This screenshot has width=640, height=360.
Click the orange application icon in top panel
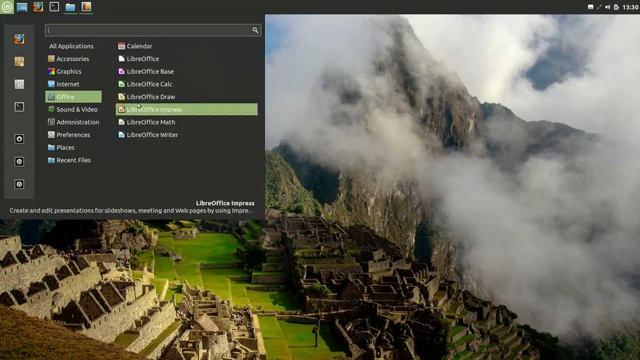click(x=86, y=7)
